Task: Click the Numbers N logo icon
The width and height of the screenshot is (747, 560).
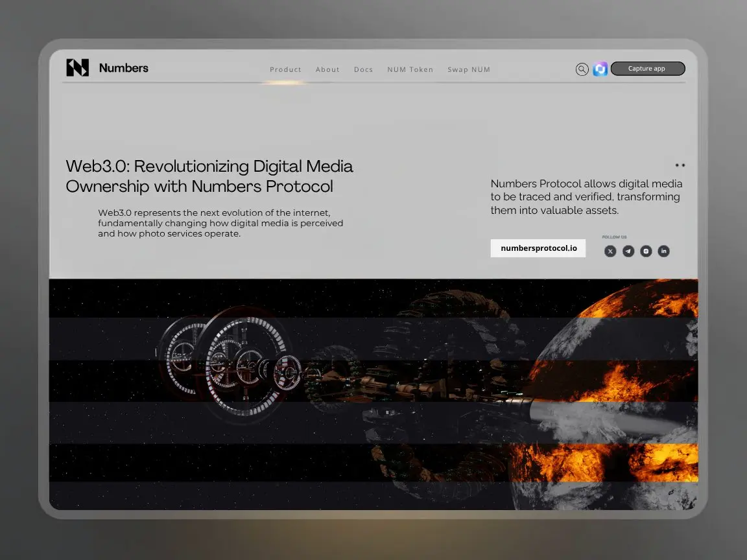Action: tap(78, 67)
